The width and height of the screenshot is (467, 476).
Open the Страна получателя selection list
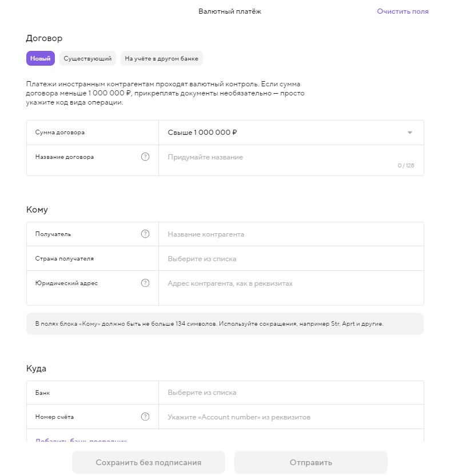(290, 259)
